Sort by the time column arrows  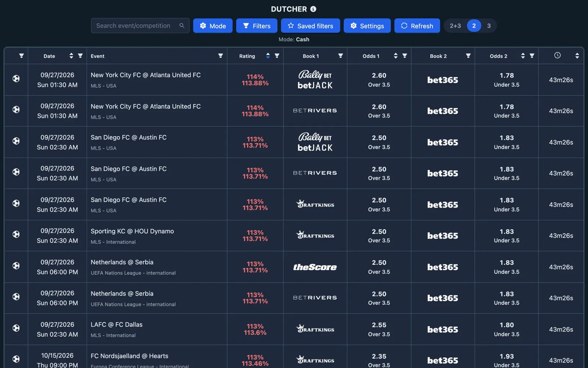[577, 56]
